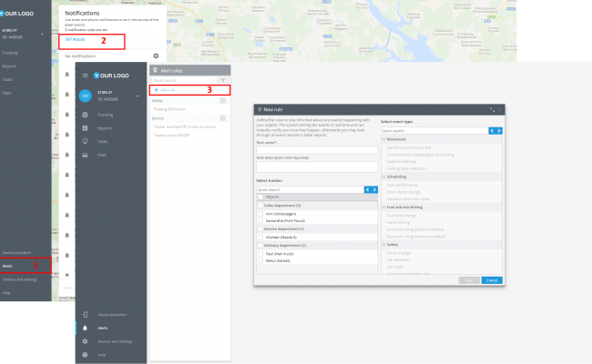Click the comment icon on the Device group row
This screenshot has height=364, width=592.
(223, 118)
